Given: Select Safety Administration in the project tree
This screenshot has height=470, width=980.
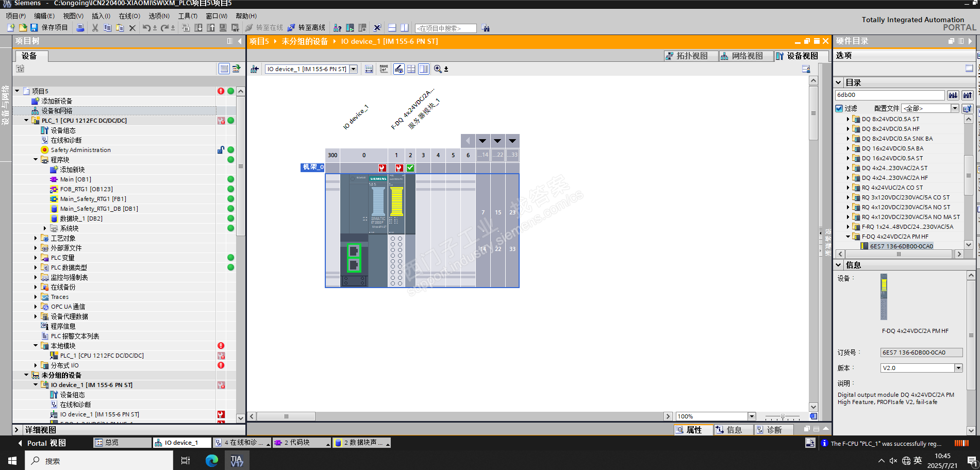Looking at the screenshot, I should [80, 150].
